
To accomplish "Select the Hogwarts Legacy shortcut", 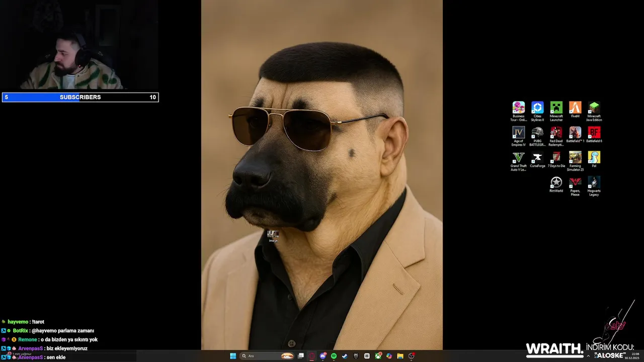I will [x=594, y=186].
